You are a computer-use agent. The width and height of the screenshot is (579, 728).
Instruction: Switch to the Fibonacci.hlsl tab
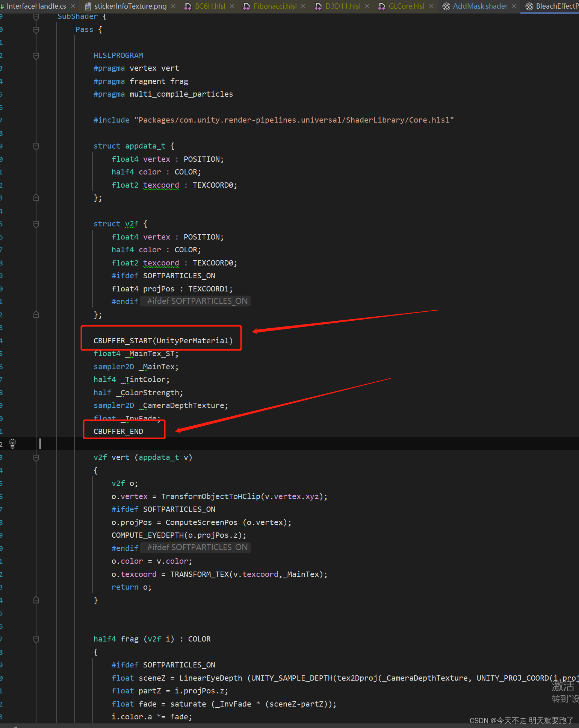pyautogui.click(x=275, y=6)
